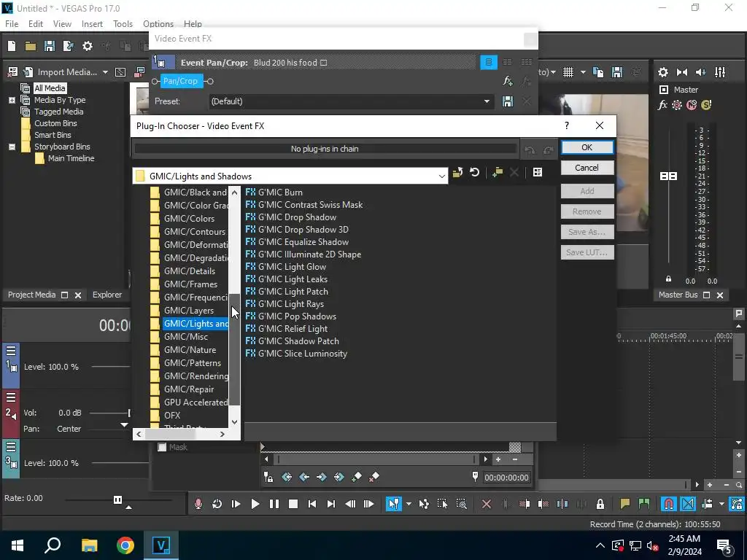This screenshot has height=560, width=747.
Task: Enable Pan/Crop lanes view button
Action: pyautogui.click(x=488, y=63)
